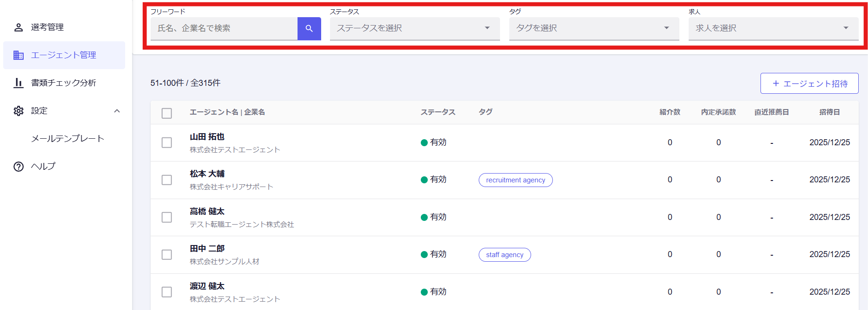Select the checkbox for 田中 二郎
This screenshot has width=868, height=310.
point(167,255)
